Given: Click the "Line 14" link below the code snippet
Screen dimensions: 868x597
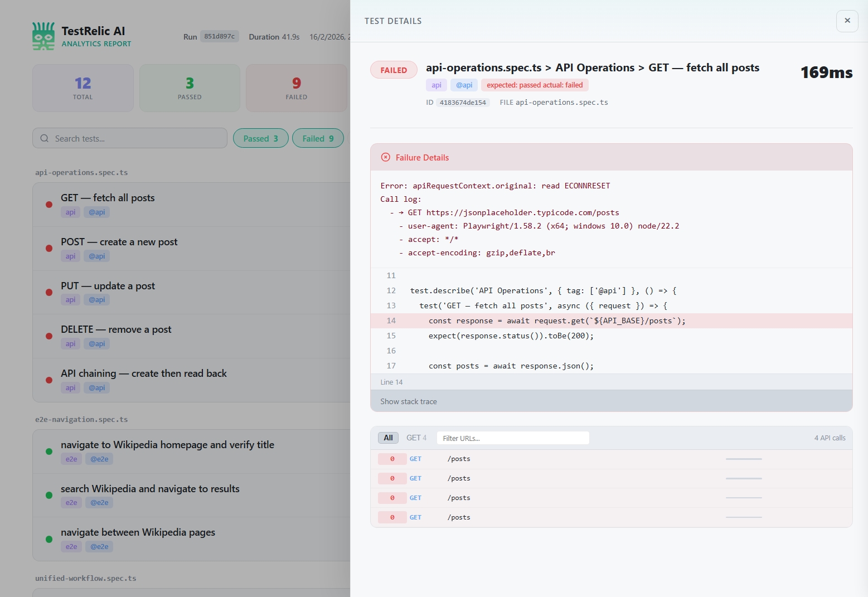Looking at the screenshot, I should click(392, 382).
